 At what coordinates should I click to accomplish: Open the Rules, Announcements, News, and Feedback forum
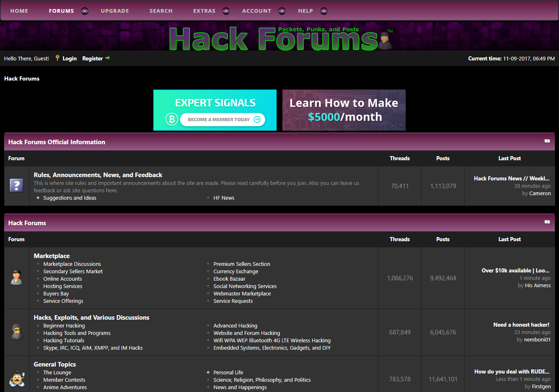(x=98, y=175)
